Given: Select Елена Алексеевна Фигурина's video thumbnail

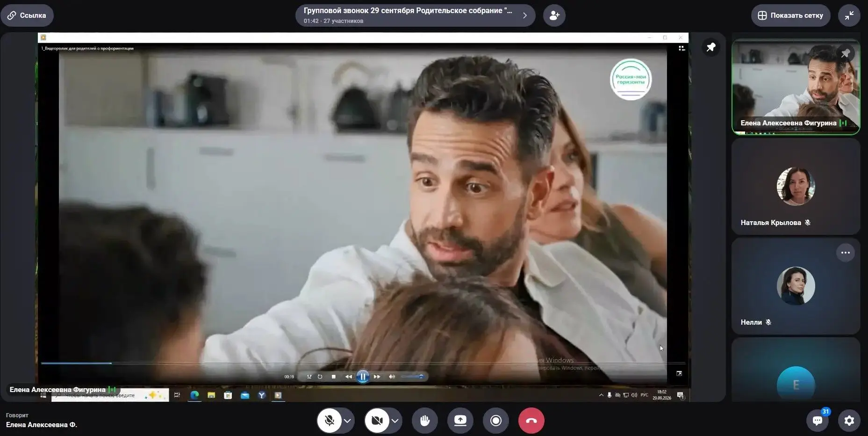Looking at the screenshot, I should pos(796,87).
